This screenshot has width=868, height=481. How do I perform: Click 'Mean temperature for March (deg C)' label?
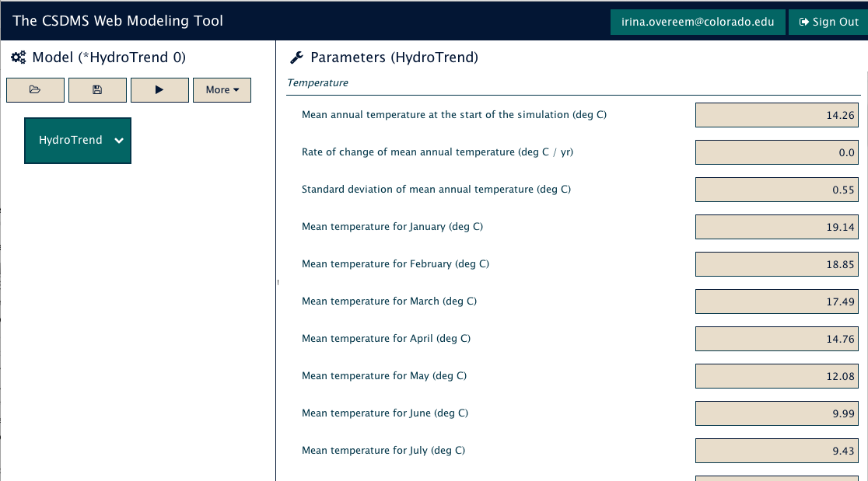click(389, 301)
